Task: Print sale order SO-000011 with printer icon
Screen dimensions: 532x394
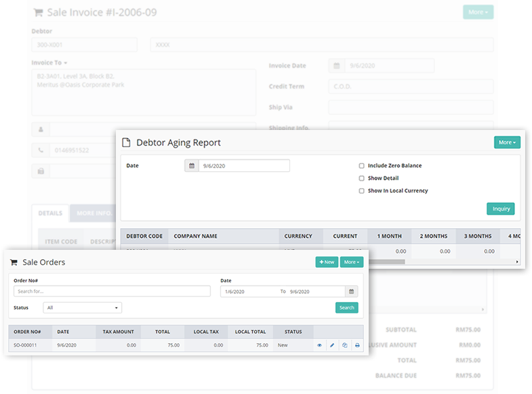Action: 357,345
